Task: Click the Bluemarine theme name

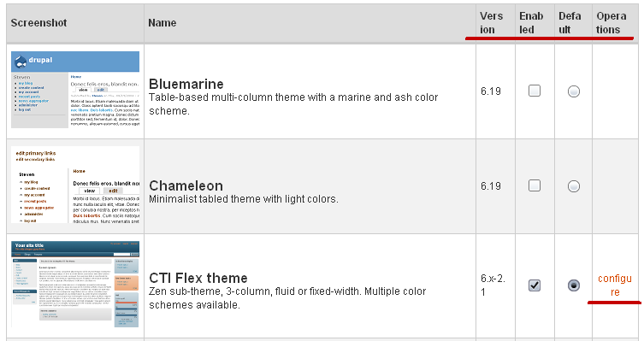Action: tap(186, 84)
